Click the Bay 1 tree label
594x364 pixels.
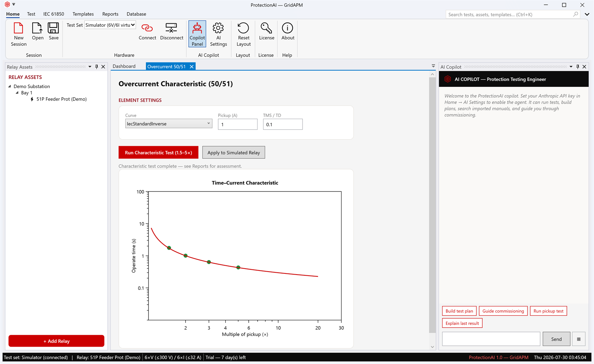pos(27,93)
